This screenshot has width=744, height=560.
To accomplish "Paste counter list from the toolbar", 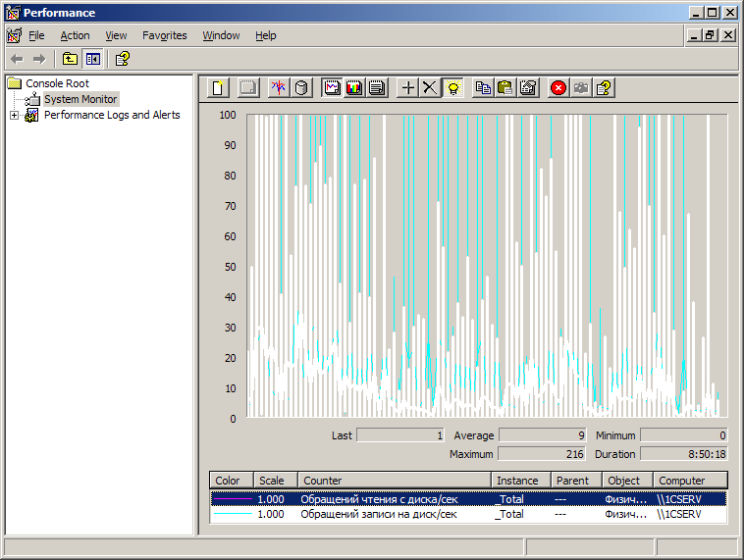I will (505, 88).
